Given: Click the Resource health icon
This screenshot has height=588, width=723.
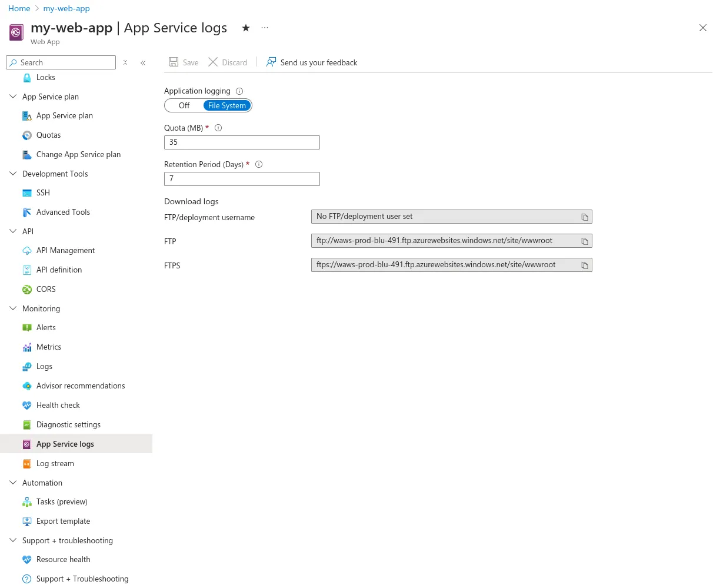Looking at the screenshot, I should 26,560.
